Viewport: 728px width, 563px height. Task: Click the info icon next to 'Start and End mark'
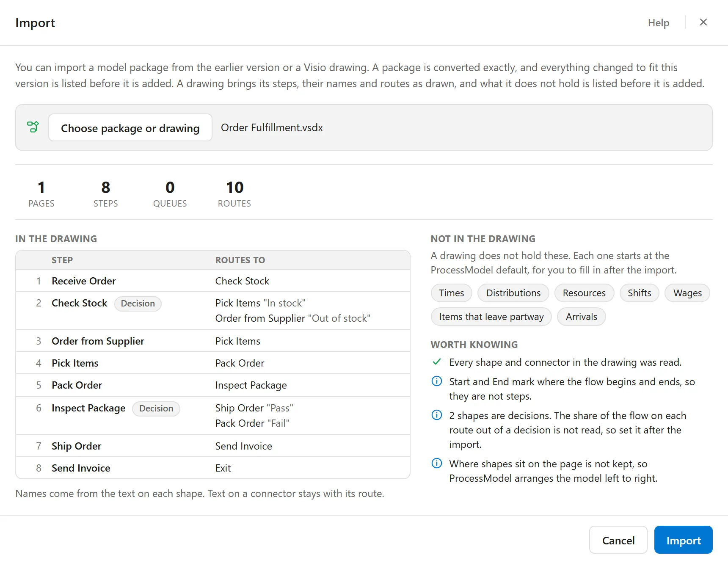pyautogui.click(x=437, y=381)
